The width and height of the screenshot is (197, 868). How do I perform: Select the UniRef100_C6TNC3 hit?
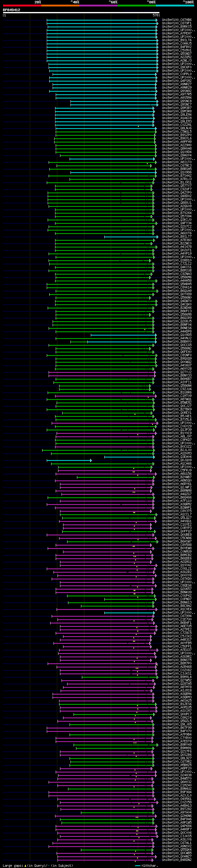[177, 165]
